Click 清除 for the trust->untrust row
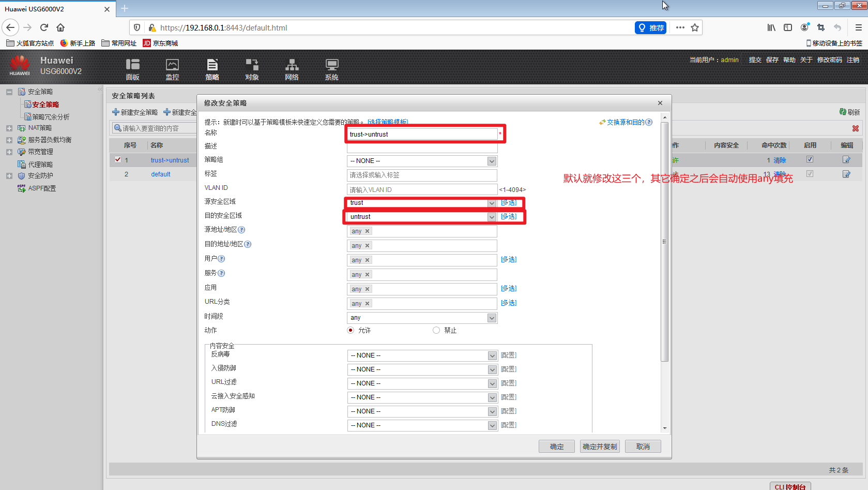Screen dimensions: 868x490 [780, 160]
